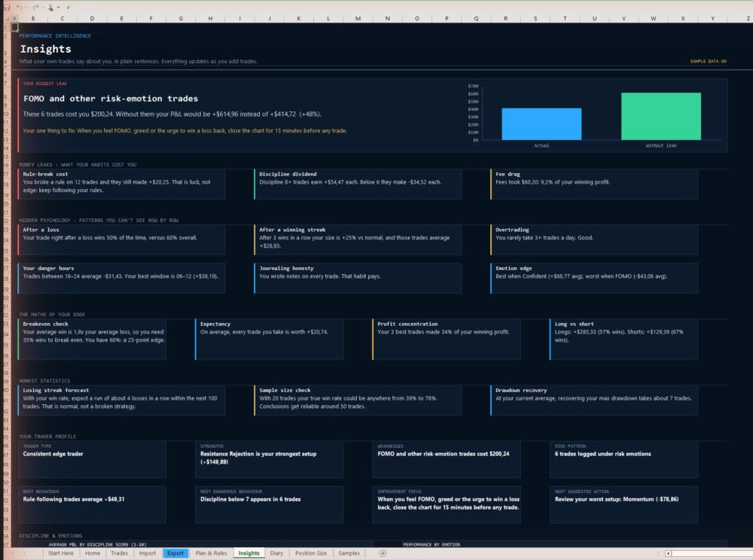Click the 'SAMPLE DATA ON' label
Viewport: 753px width, 560px height.
[709, 62]
